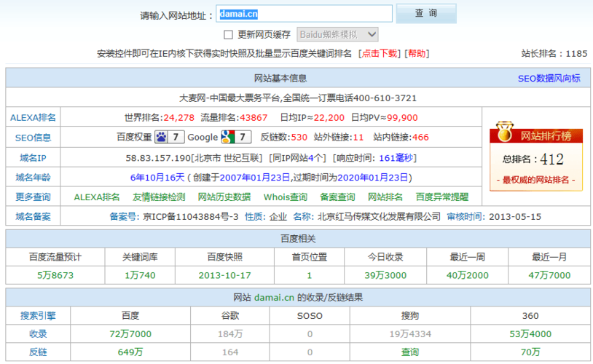This screenshot has width=593, height=364.
Task: Click Google 收录 value 184万
Action: 230,333
